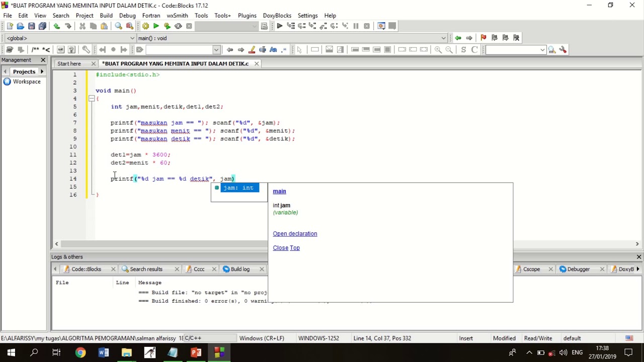
Task: Open the new file icon
Action: pos(9,26)
